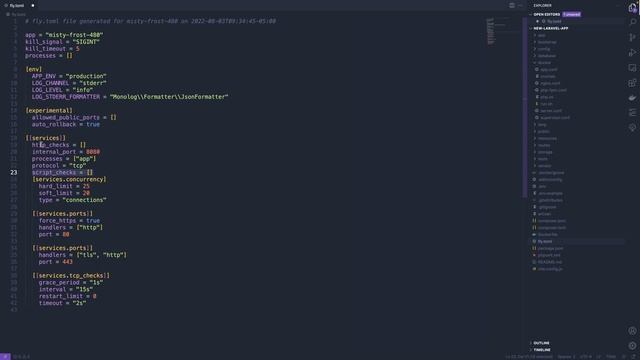Expand the config folder
The width and height of the screenshot is (640, 360).
pyautogui.click(x=544, y=49)
